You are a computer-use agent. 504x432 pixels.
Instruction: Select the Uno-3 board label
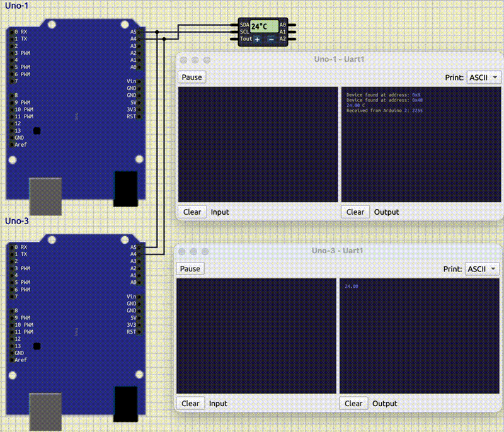pos(18,221)
